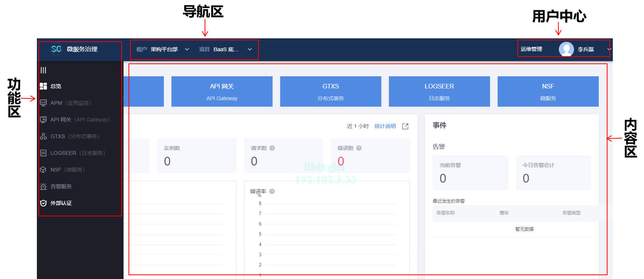Click the NSF 微服务 card

tap(548, 91)
